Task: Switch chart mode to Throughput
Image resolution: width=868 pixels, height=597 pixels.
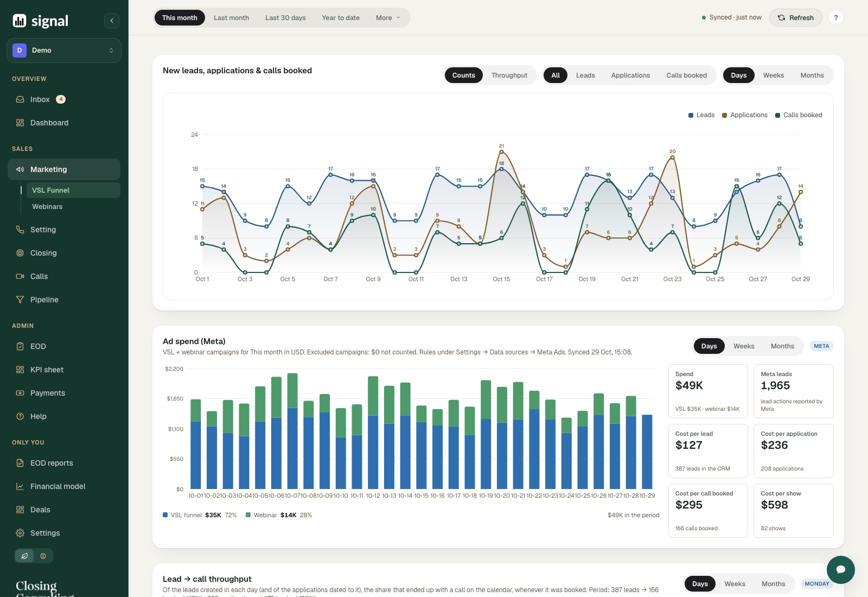Action: click(x=509, y=75)
